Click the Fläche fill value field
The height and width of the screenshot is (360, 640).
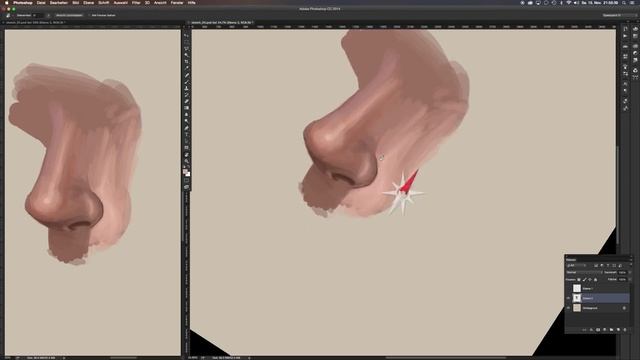click(622, 280)
